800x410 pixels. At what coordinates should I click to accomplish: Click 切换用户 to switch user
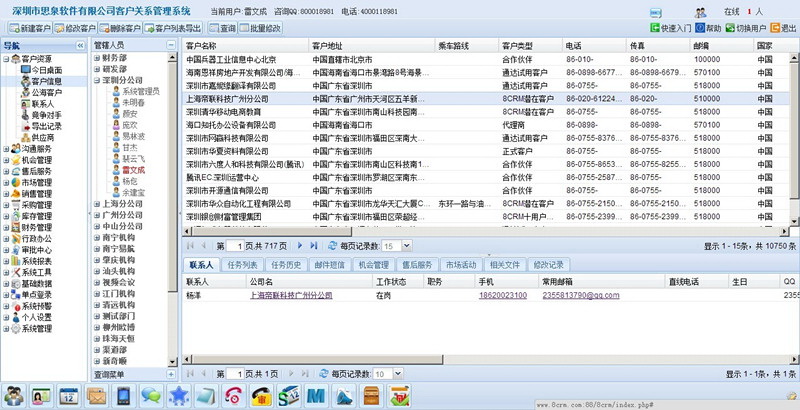(x=746, y=28)
